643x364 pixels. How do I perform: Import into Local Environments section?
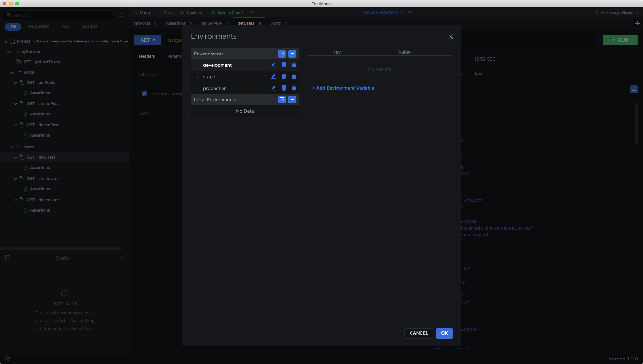[282, 100]
